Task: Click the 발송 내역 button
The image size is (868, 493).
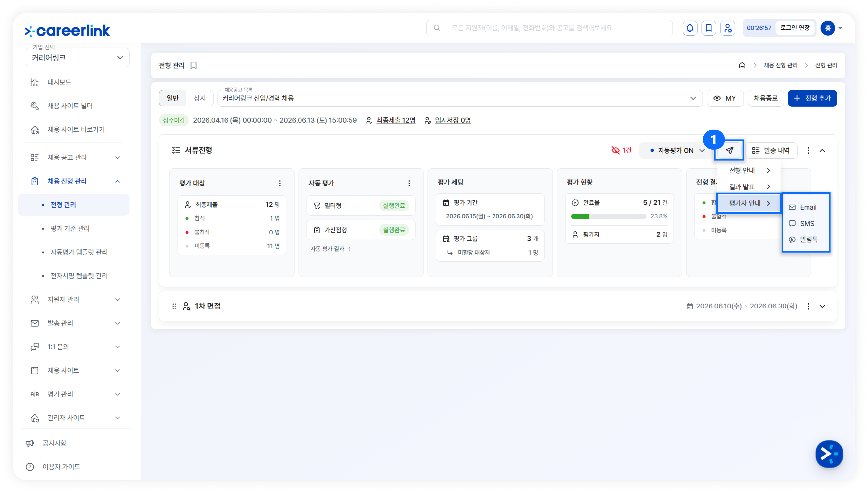Action: point(772,150)
